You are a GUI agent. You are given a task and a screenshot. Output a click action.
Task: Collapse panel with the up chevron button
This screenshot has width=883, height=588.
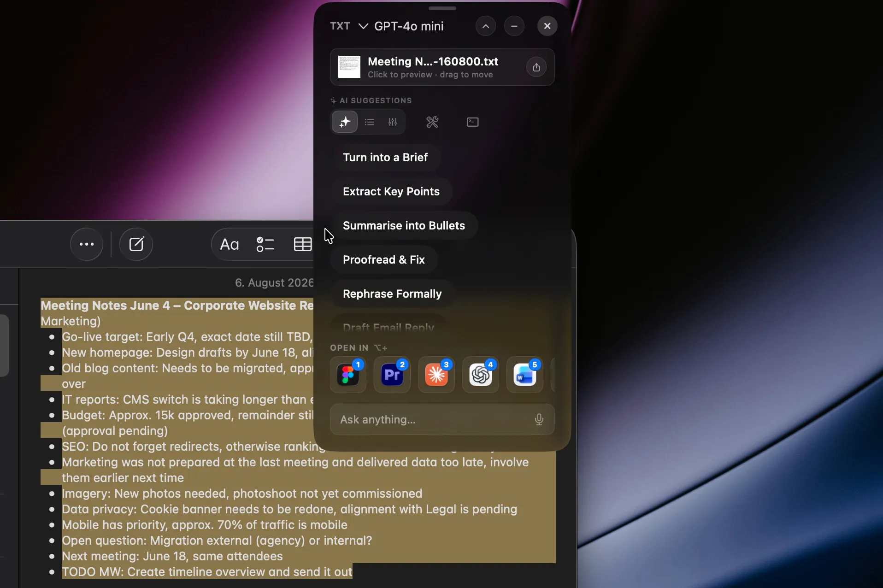(x=486, y=26)
